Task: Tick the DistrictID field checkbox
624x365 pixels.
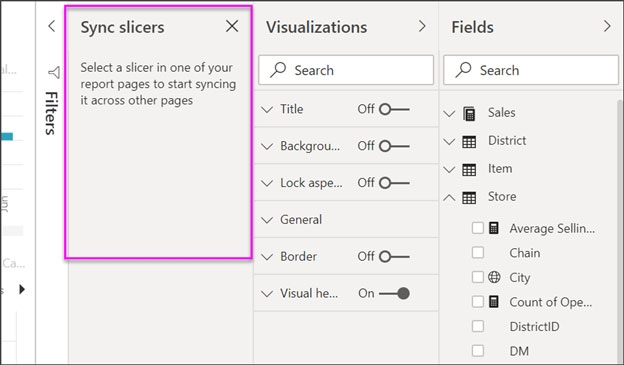Action: tap(478, 326)
